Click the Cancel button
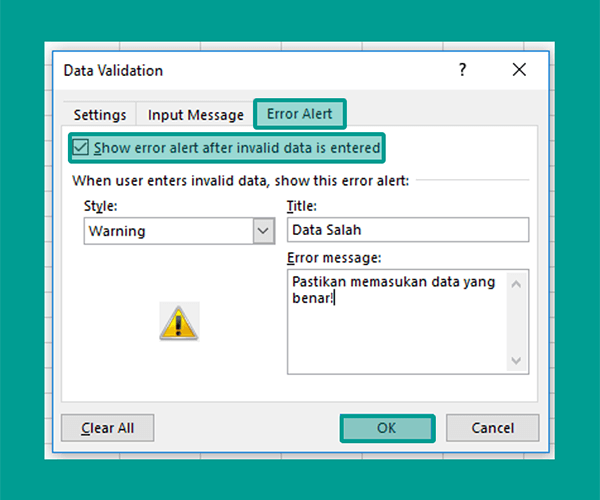 click(492, 428)
